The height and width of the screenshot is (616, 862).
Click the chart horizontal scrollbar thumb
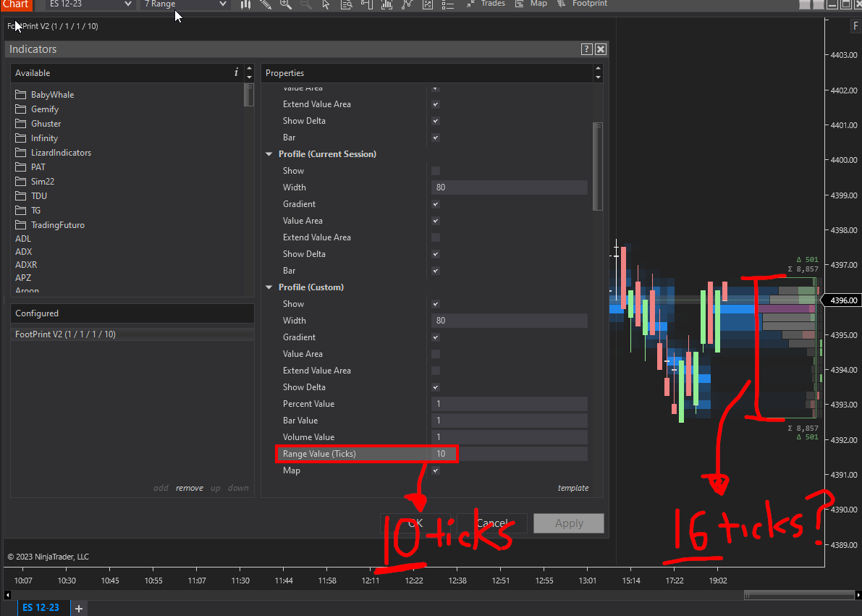799,594
